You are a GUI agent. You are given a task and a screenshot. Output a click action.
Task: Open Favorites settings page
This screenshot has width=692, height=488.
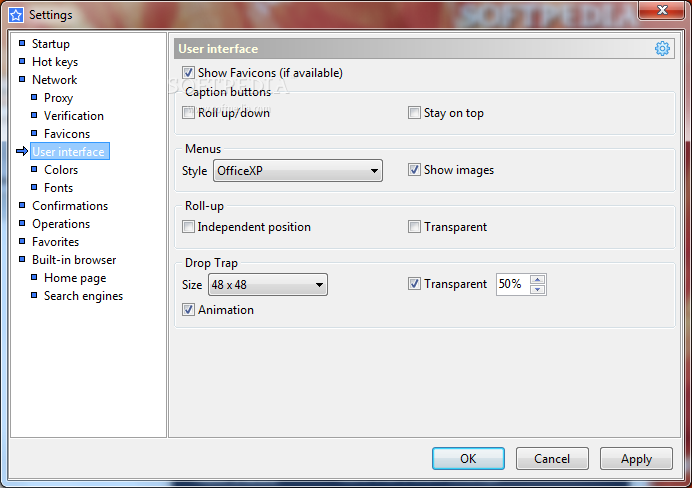[55, 242]
